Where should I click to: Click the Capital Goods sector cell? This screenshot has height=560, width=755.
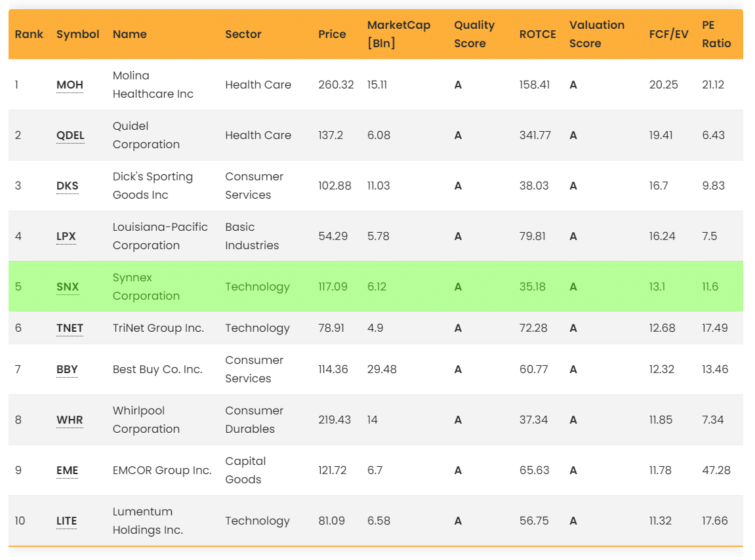point(245,470)
